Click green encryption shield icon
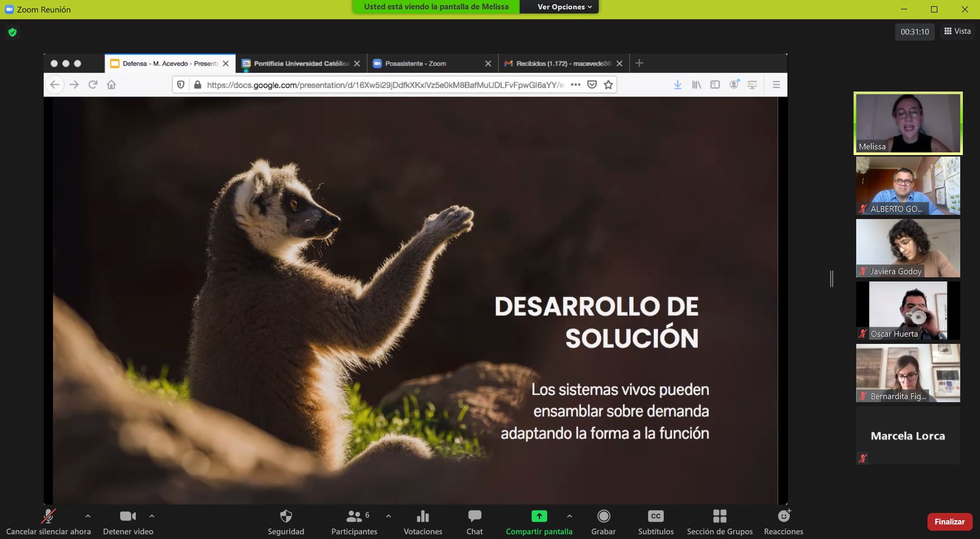 [12, 32]
